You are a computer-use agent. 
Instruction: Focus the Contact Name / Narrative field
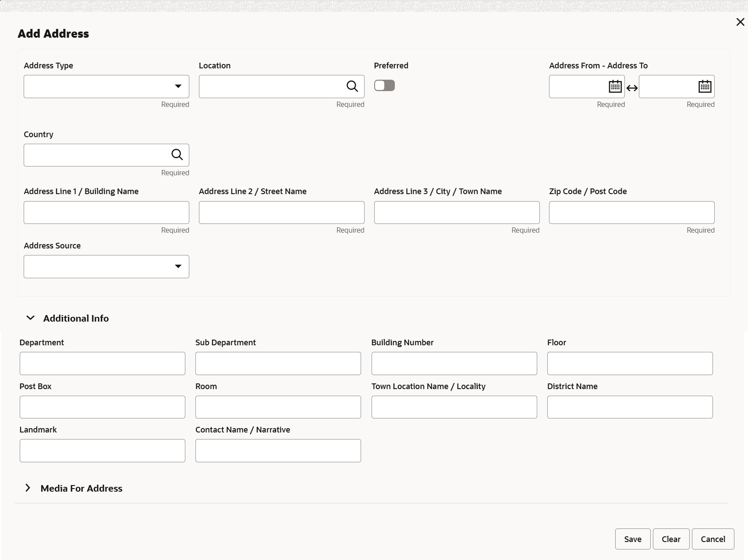[x=278, y=450]
